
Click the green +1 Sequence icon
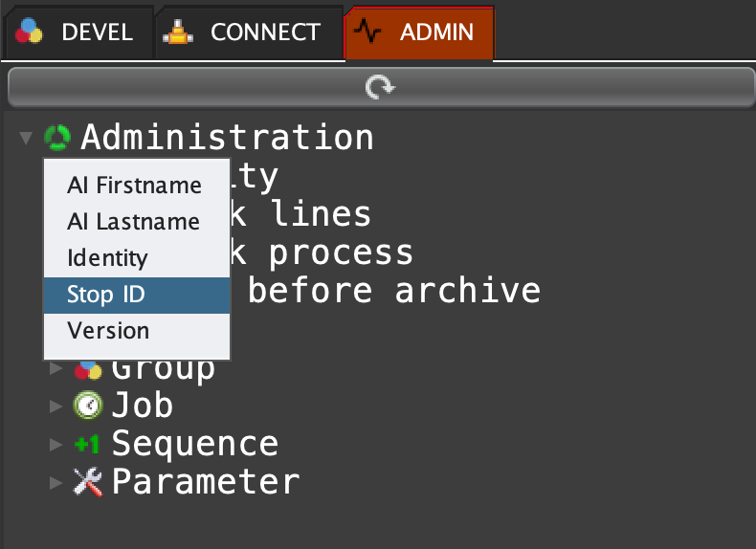point(88,444)
